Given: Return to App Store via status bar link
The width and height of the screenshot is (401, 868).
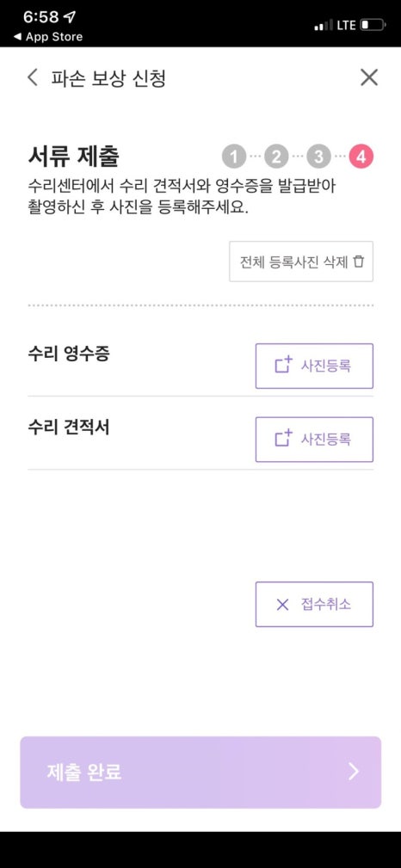Looking at the screenshot, I should click(x=48, y=37).
